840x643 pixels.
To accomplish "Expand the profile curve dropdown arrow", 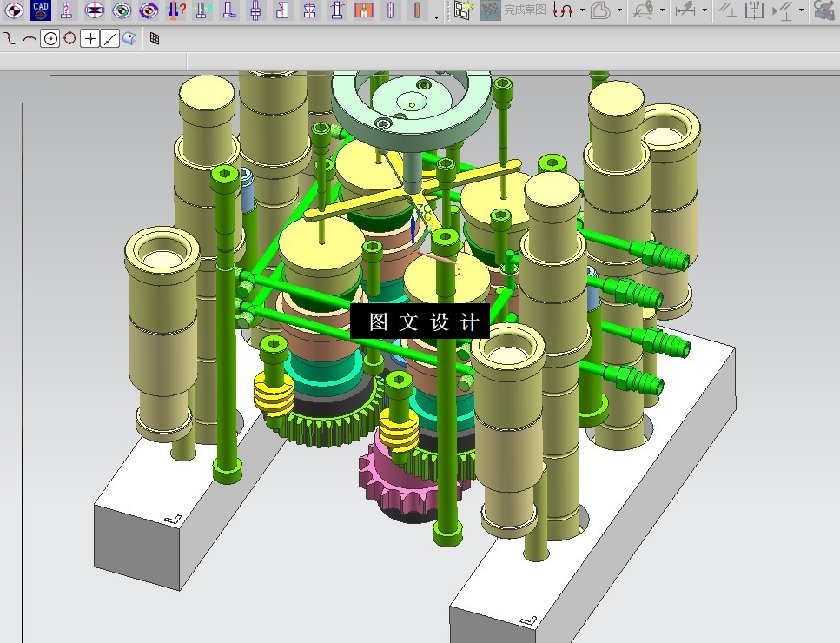I will (582, 10).
